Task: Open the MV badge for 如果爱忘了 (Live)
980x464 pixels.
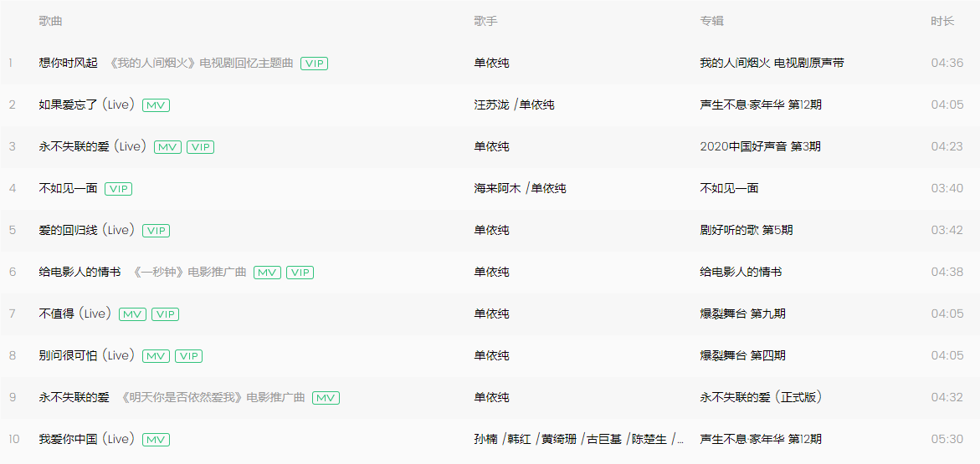Action: pos(156,105)
